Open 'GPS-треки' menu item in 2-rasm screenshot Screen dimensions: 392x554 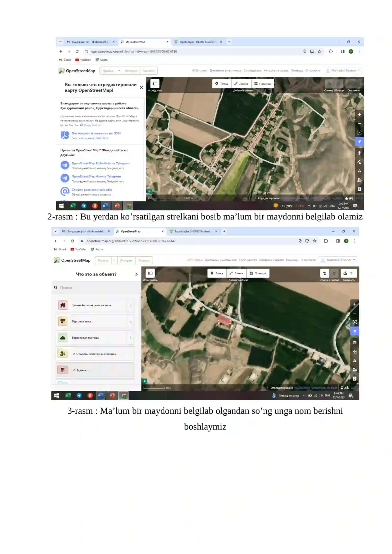tap(200, 71)
